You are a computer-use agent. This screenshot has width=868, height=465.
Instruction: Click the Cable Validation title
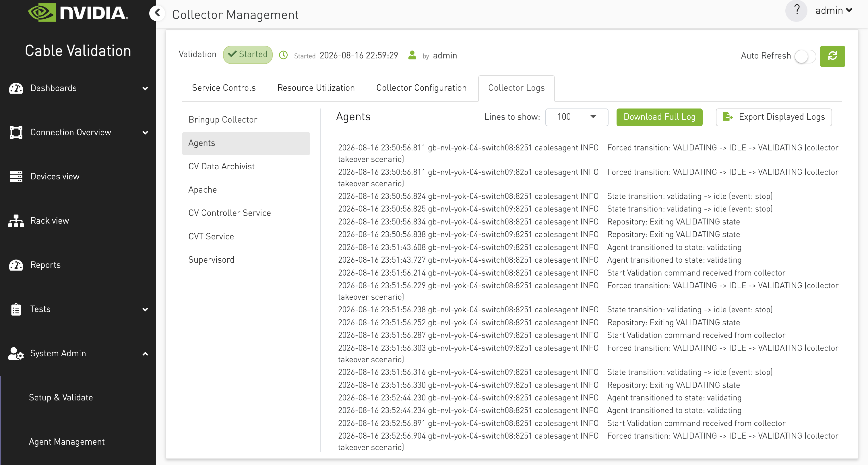point(78,51)
